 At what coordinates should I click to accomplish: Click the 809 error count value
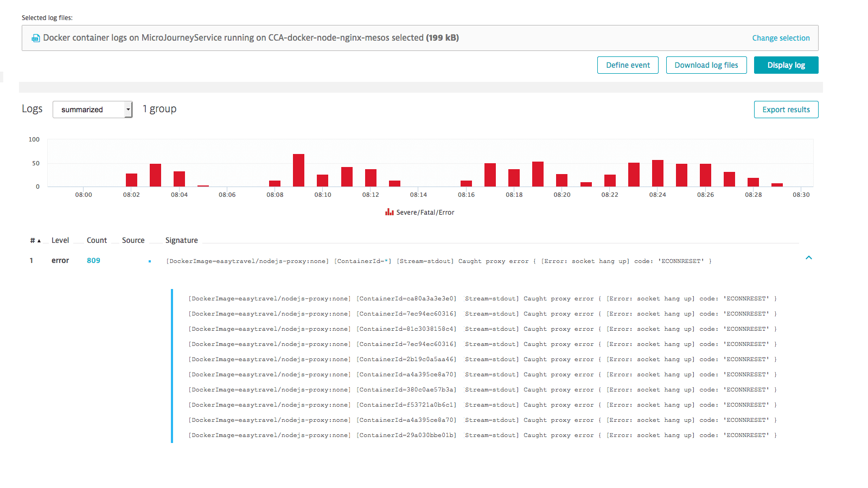(x=93, y=260)
